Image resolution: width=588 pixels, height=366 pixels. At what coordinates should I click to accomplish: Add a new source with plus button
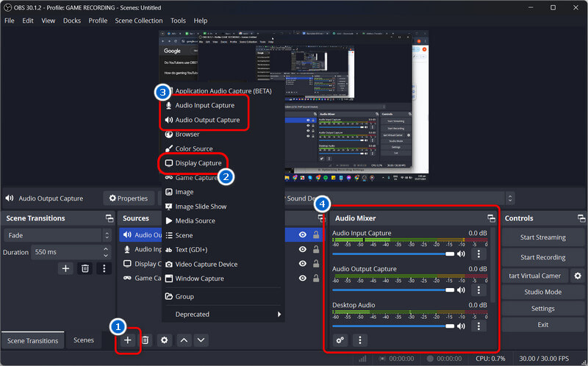click(127, 340)
